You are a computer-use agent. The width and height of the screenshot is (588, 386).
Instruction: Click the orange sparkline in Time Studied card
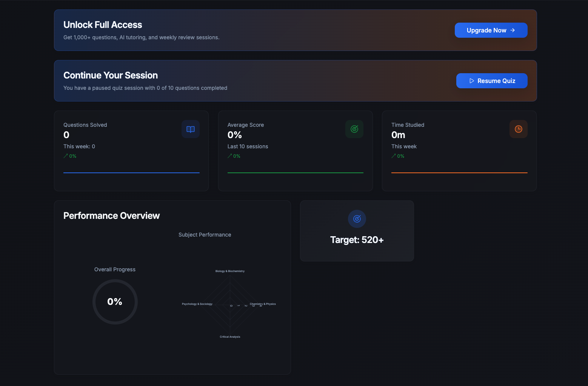coord(459,173)
